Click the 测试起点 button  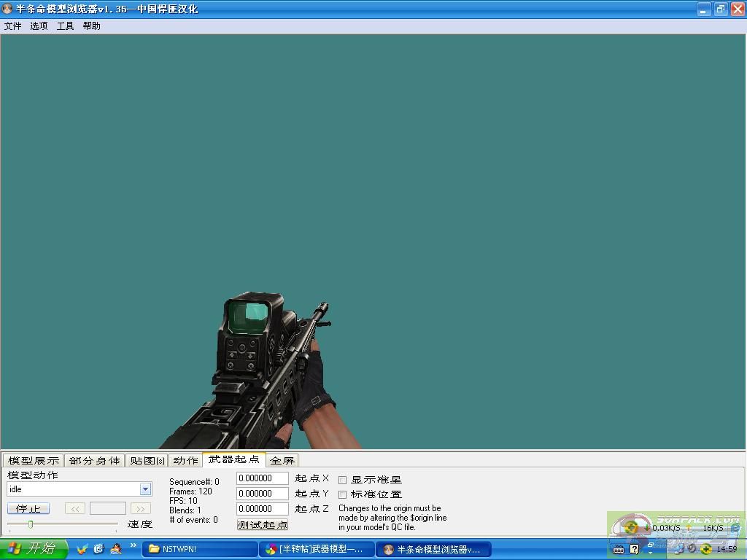tap(263, 524)
